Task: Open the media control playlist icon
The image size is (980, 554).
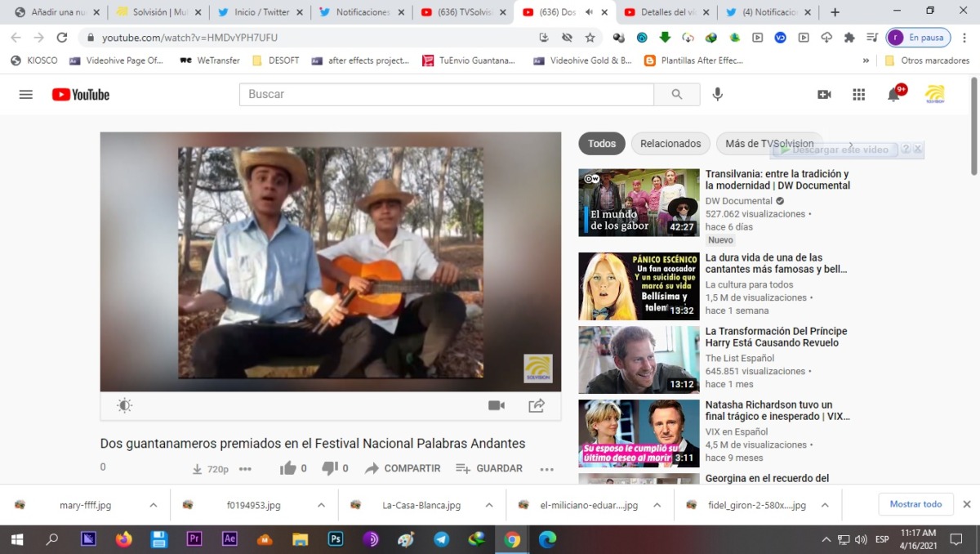Action: point(872,38)
